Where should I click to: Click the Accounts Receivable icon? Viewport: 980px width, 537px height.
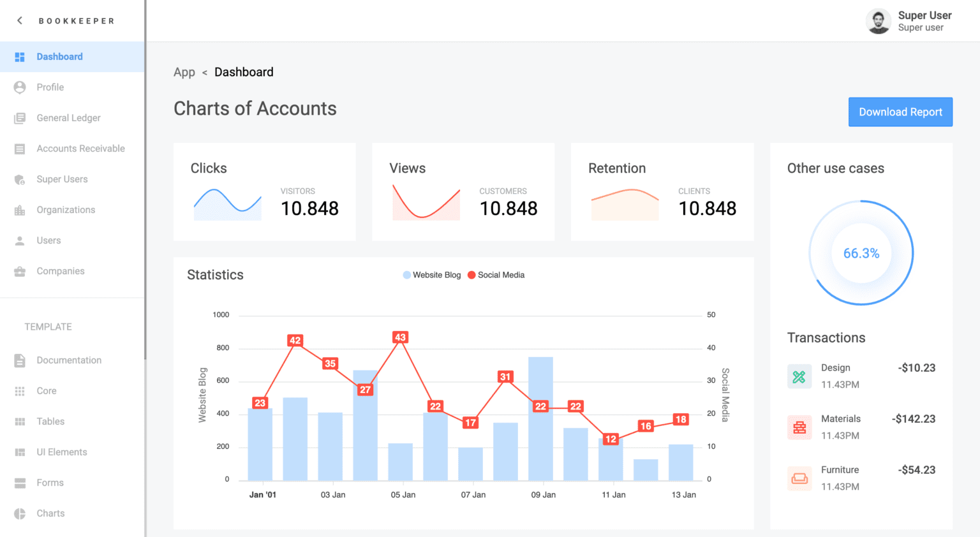(20, 149)
